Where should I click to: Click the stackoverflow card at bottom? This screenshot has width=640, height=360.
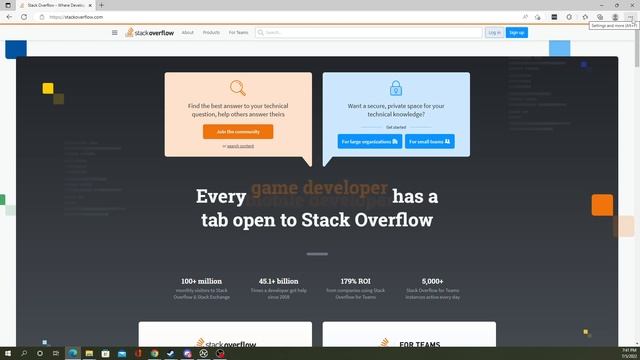225,334
